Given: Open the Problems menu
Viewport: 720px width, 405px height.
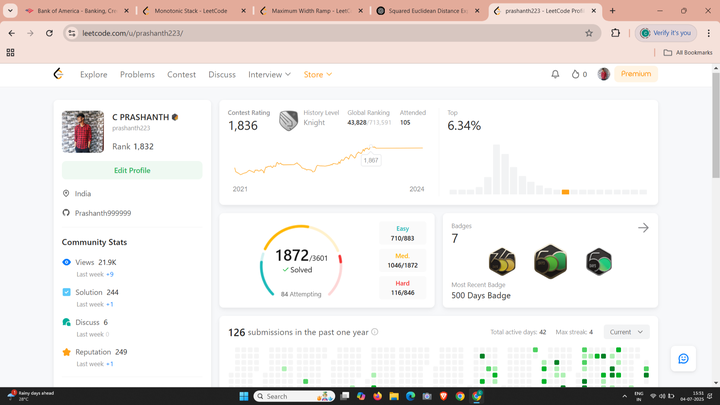Looking at the screenshot, I should coord(137,74).
